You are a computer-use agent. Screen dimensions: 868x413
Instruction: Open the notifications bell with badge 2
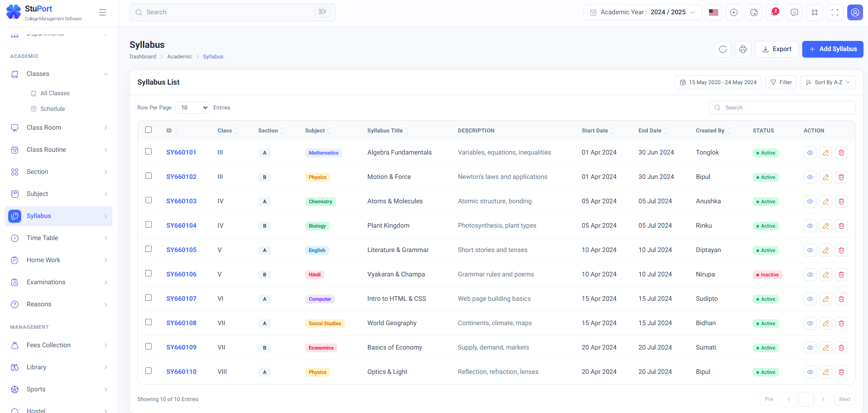774,12
